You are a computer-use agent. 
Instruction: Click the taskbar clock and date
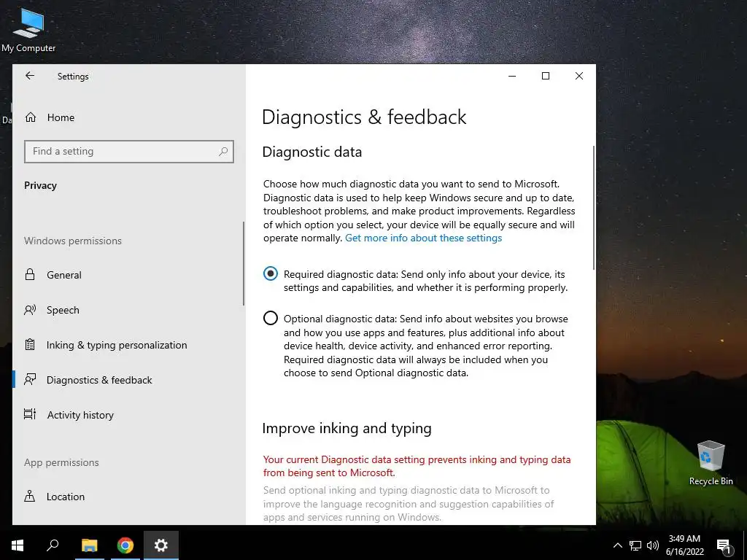click(684, 545)
